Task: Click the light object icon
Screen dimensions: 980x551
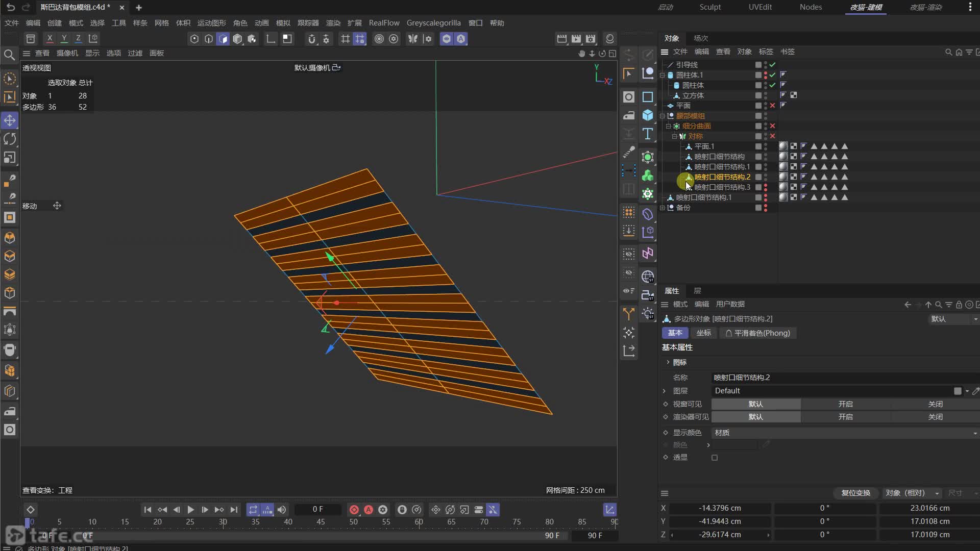Action: coord(648,313)
